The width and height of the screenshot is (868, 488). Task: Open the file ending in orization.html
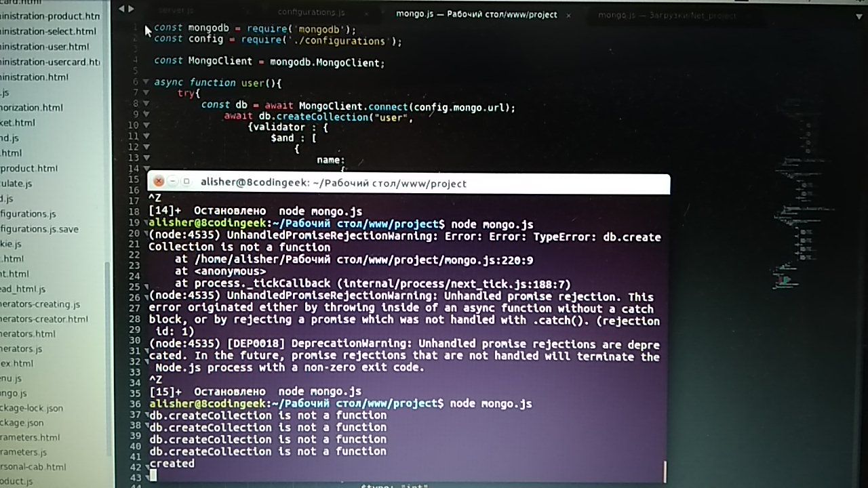point(32,107)
